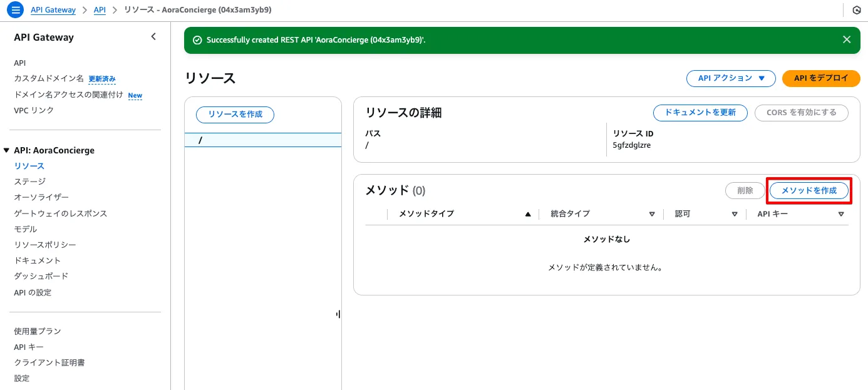Sort by 認可 column arrow
Screen dimensions: 868x390
point(735,214)
